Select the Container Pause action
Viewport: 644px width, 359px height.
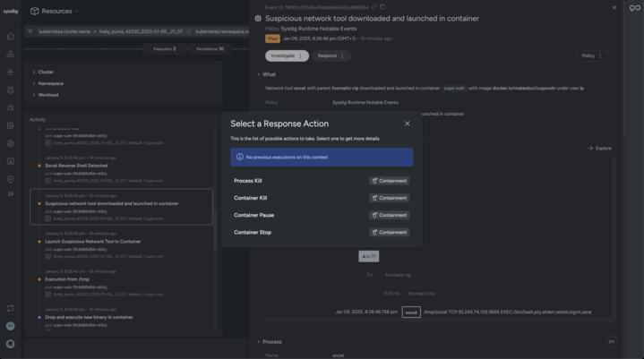(253, 216)
